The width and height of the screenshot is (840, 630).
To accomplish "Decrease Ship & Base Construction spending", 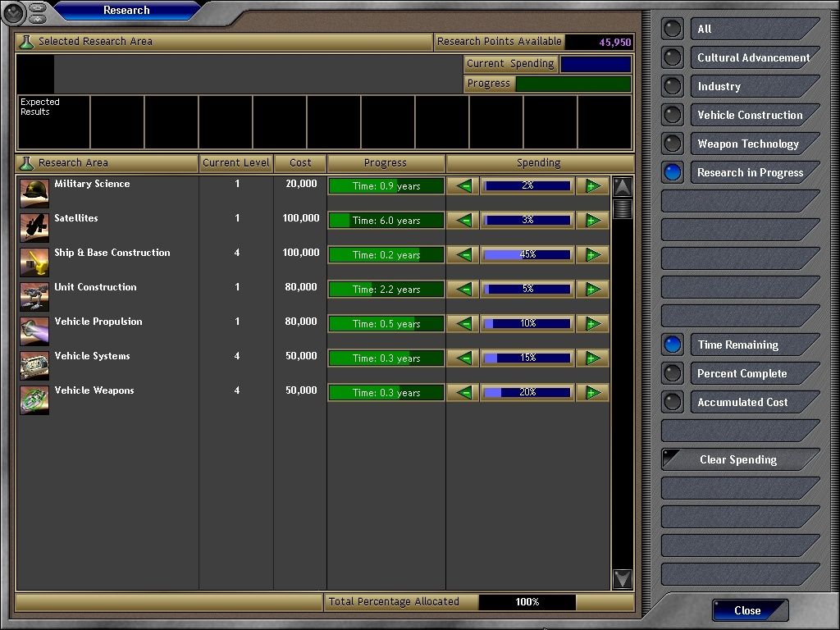I will tap(464, 255).
